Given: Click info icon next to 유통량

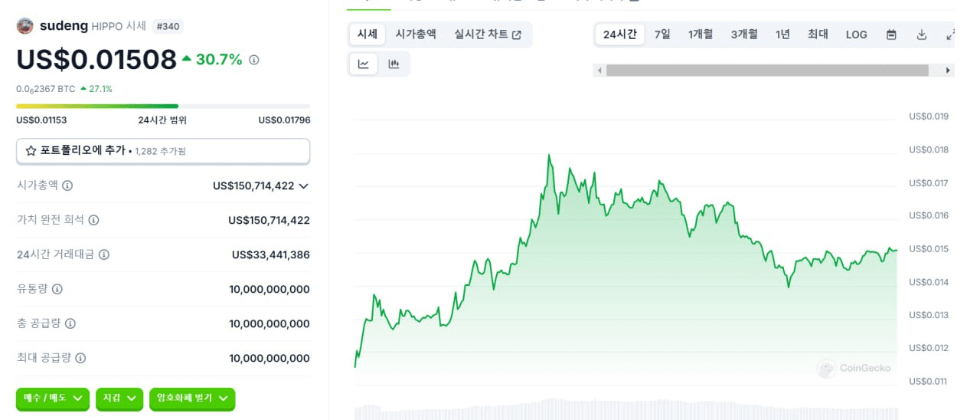Looking at the screenshot, I should click(57, 289).
